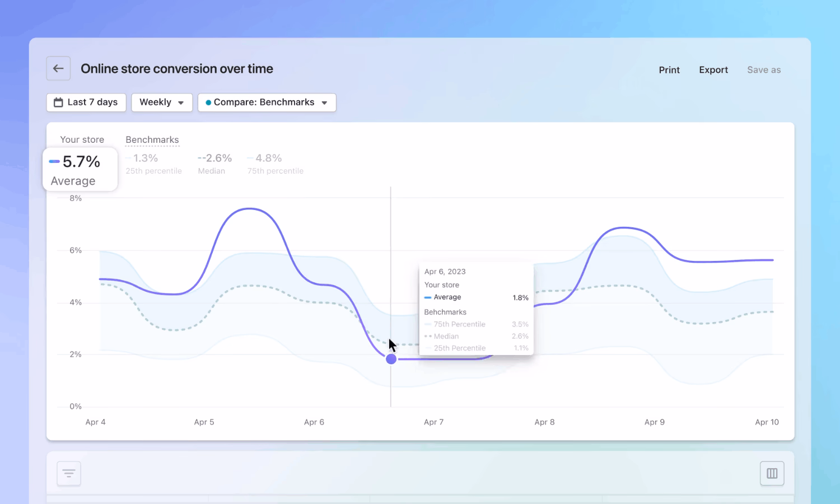Click the Apr 9 axis label
Viewport: 840px width, 504px height.
click(x=655, y=422)
